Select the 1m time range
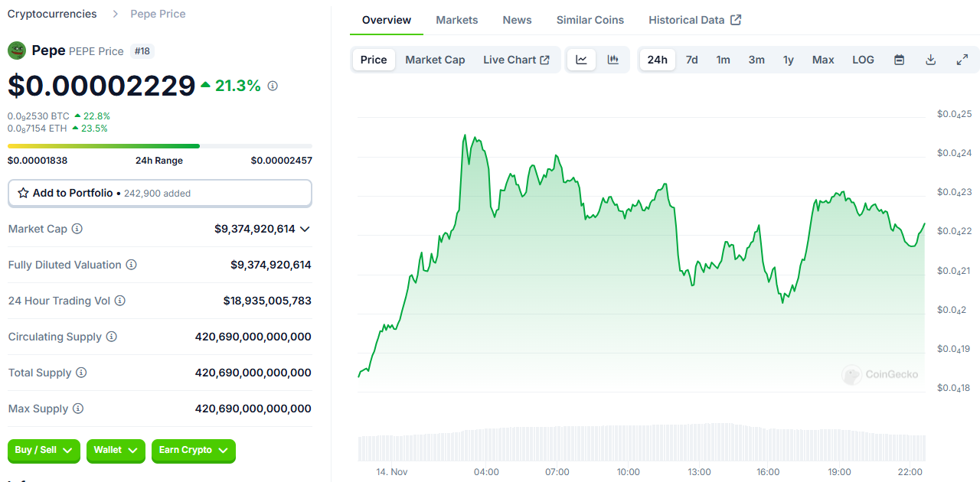 pos(723,60)
